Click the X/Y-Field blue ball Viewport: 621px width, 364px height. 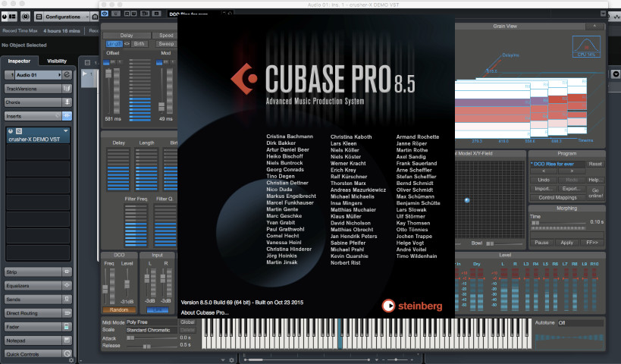point(467,200)
